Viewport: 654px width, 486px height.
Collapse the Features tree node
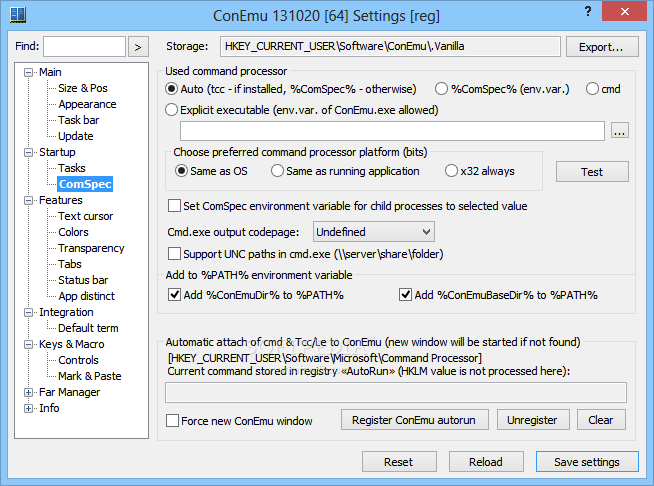(28, 201)
